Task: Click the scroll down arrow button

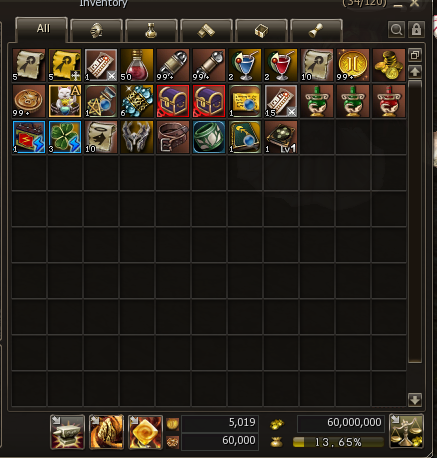Action: tap(415, 399)
